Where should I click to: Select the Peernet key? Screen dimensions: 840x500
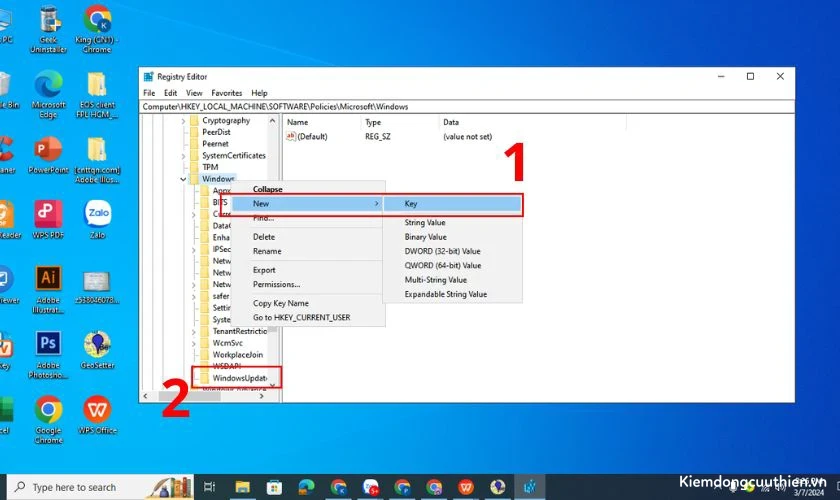tap(215, 144)
